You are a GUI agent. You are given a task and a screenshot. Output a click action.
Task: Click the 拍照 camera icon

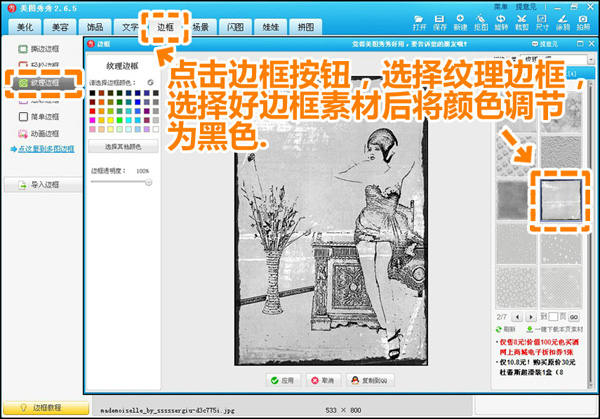[583, 23]
